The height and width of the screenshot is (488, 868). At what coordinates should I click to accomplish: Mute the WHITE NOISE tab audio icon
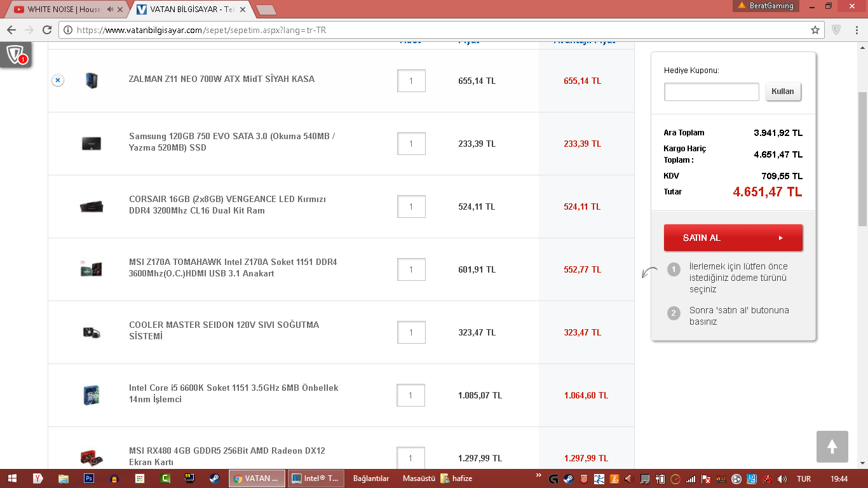(111, 10)
